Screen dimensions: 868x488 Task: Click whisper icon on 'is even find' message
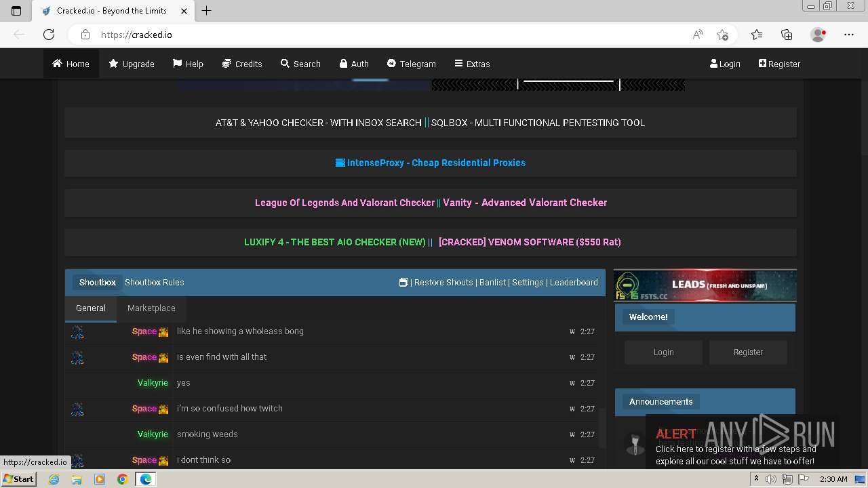coord(572,357)
